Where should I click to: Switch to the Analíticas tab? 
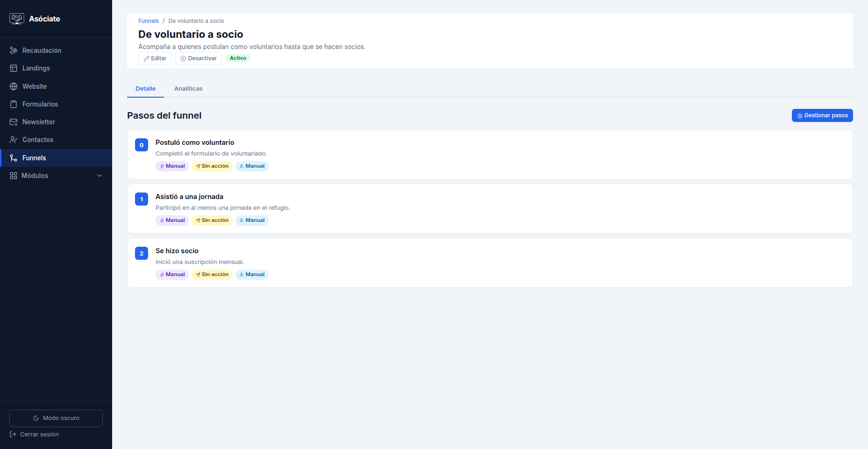[188, 89]
